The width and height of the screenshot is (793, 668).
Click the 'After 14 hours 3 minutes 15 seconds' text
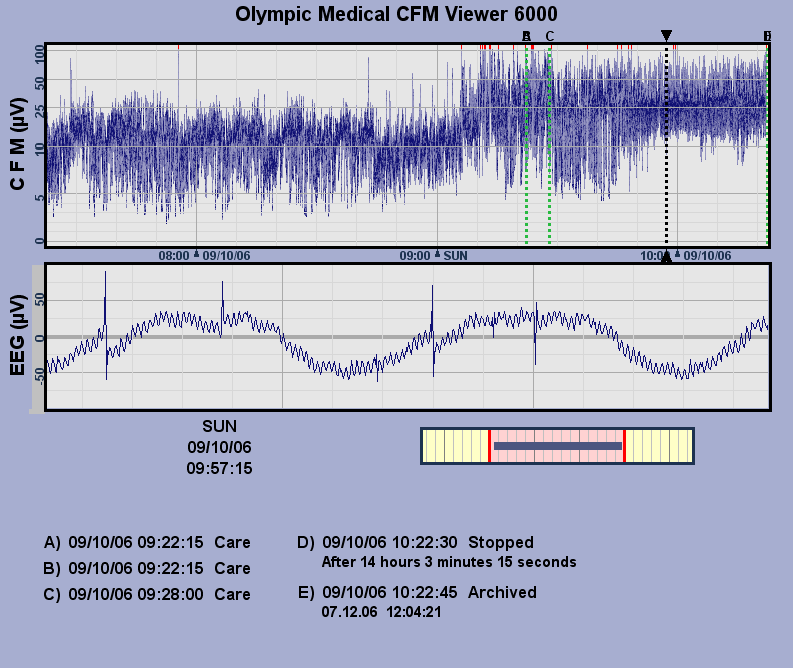click(x=449, y=562)
